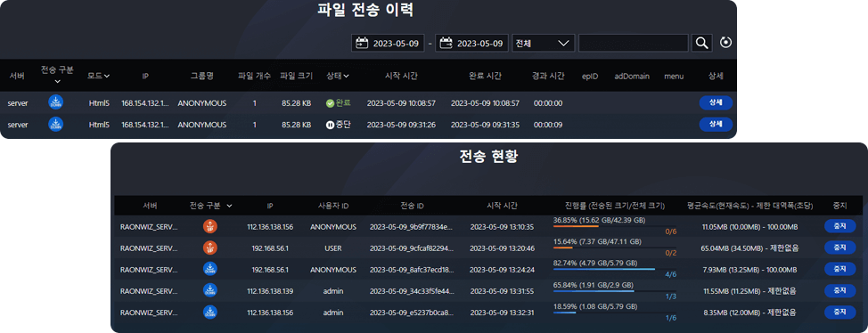
Task: Click transfer ID 2023-05-09_9b9f77834e...
Action: (412, 227)
